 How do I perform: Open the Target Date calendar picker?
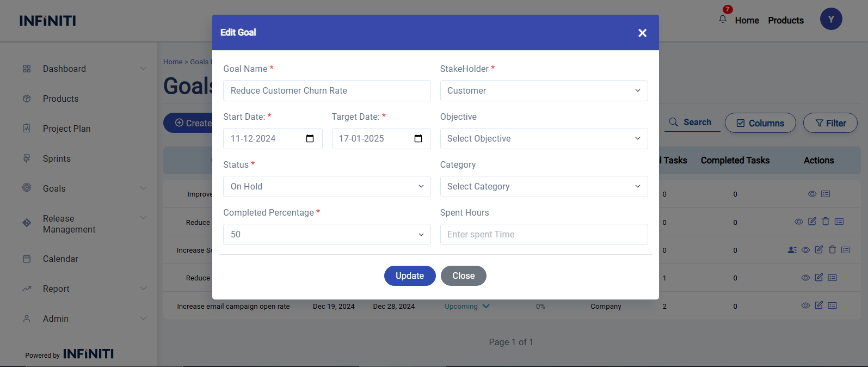point(418,139)
